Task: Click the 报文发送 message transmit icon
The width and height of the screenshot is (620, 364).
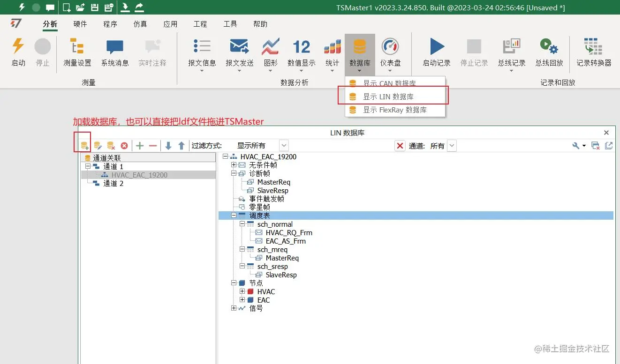Action: [239, 47]
